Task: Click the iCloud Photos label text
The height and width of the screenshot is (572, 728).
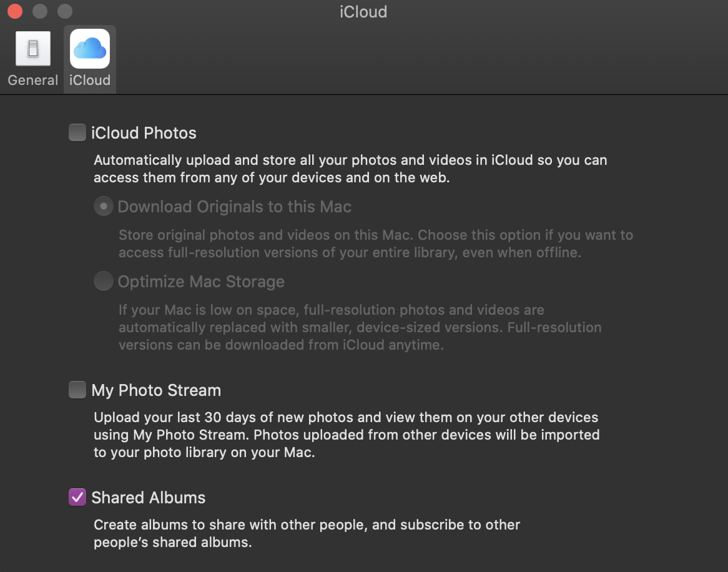Action: [x=144, y=133]
